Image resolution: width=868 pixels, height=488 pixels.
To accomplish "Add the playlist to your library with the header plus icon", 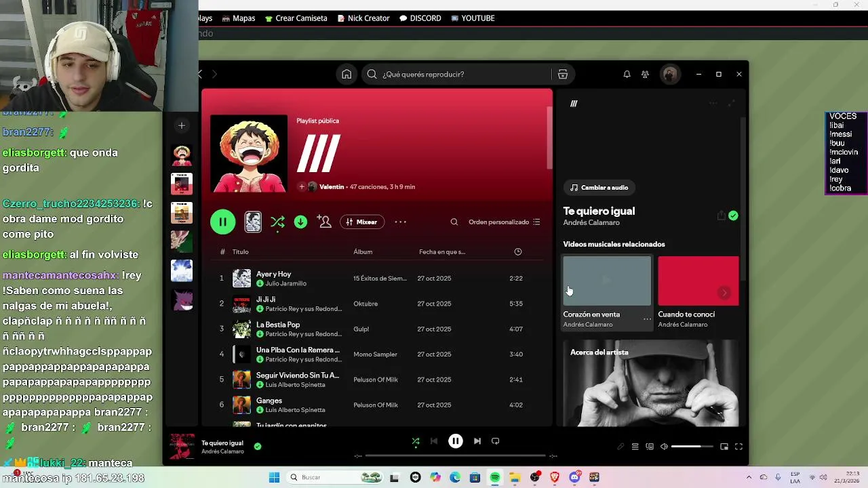I will click(x=302, y=187).
